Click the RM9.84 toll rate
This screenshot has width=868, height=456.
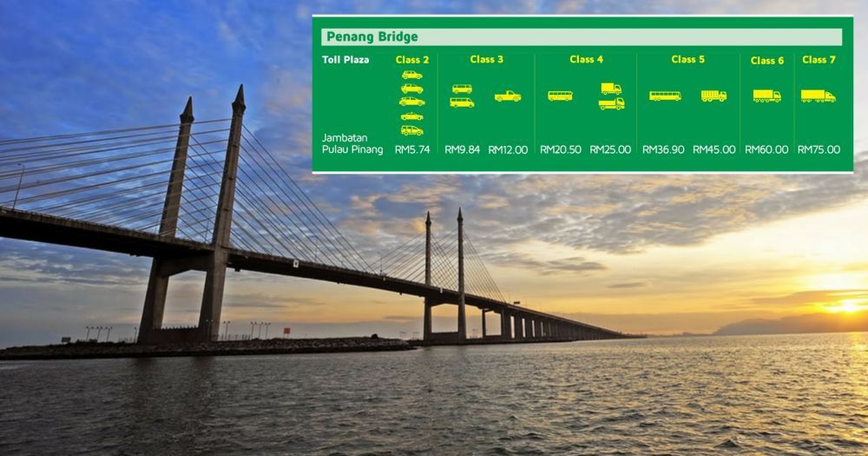463,149
